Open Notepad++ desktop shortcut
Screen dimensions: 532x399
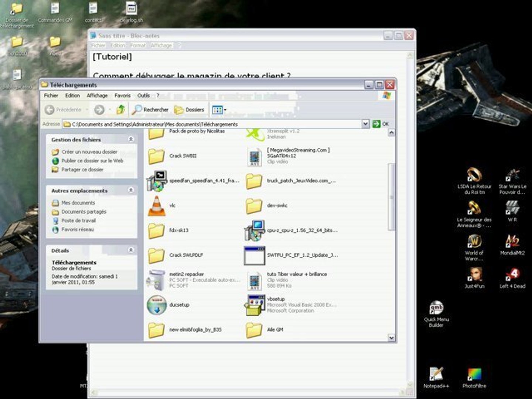436,378
